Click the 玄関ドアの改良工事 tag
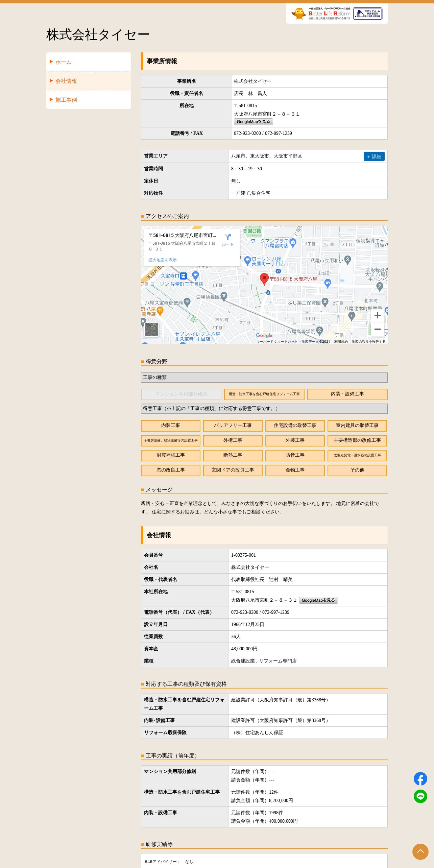Image resolution: width=434 pixels, height=868 pixels. 233,470
